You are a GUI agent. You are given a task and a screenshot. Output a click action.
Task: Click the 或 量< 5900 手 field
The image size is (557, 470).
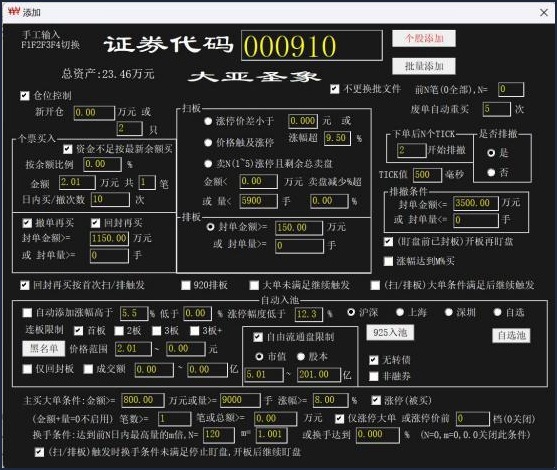(x=258, y=201)
